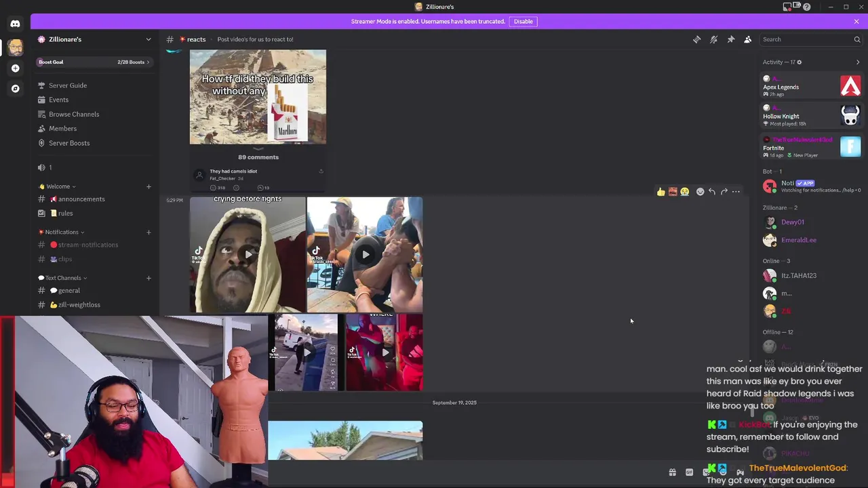Viewport: 868px width, 488px height.
Task: Reply to message arrow icon
Action: pyautogui.click(x=711, y=192)
